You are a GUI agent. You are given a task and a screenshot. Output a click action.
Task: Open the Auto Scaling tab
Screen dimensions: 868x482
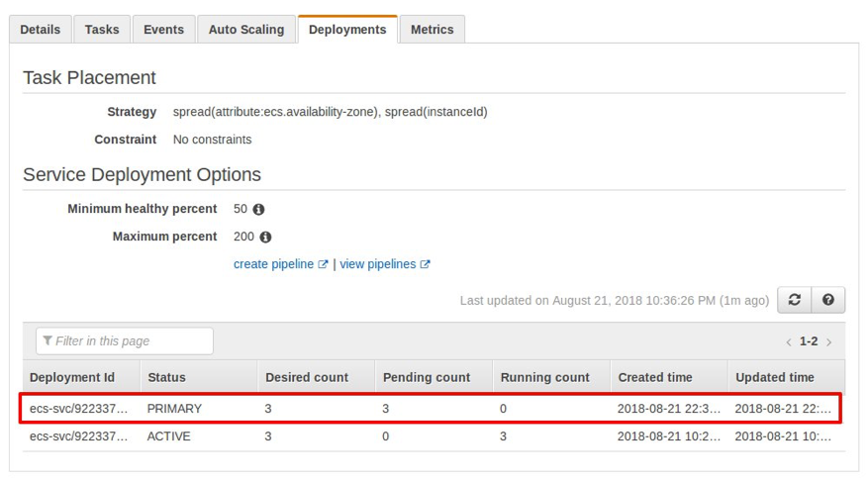click(x=246, y=30)
